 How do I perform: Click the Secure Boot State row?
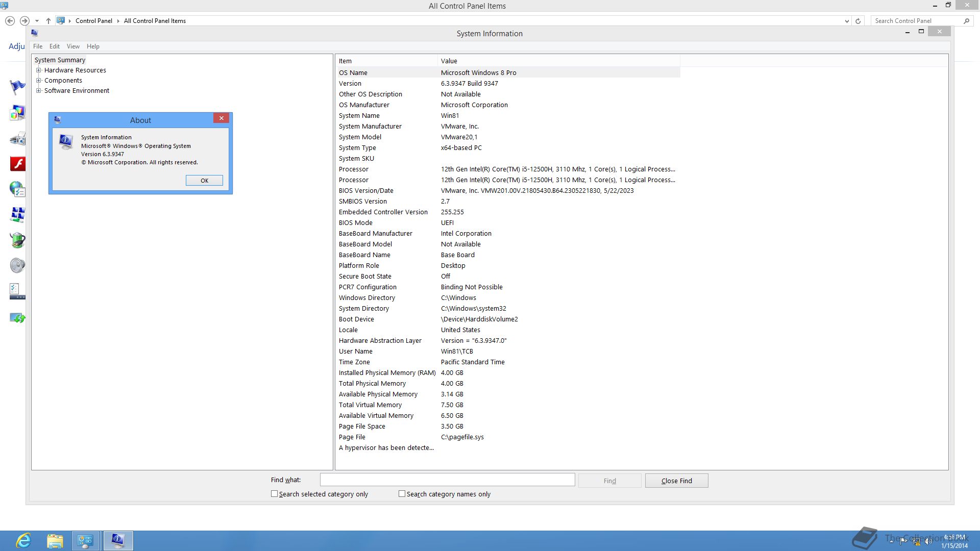click(508, 277)
